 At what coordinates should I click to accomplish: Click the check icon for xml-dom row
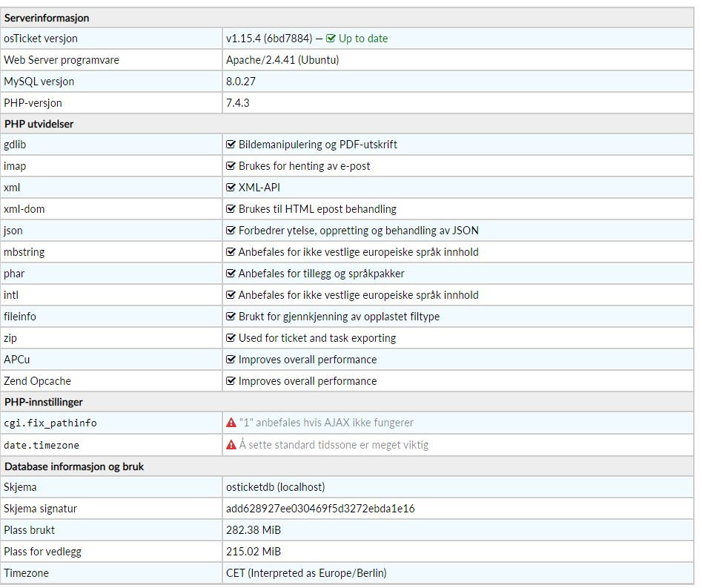[x=231, y=209]
